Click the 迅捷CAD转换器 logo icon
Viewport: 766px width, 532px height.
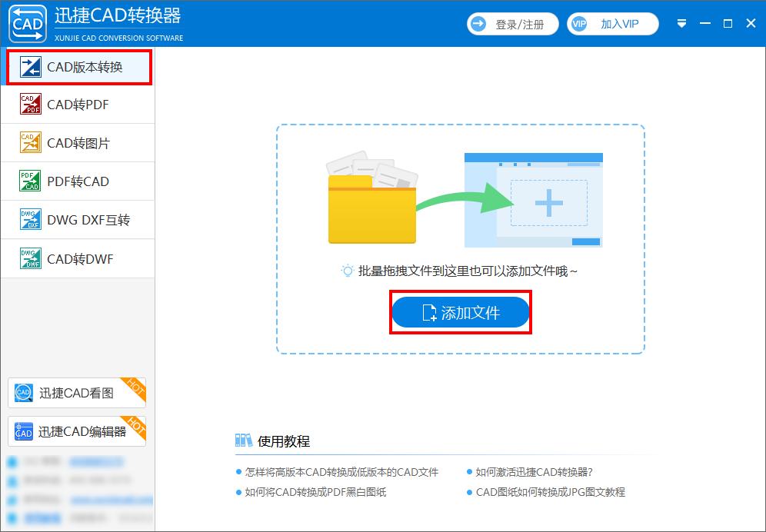coord(27,23)
